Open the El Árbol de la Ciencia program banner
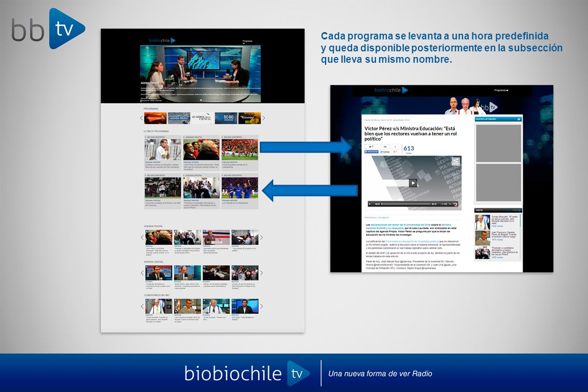The height and width of the screenshot is (392, 588). click(x=202, y=118)
